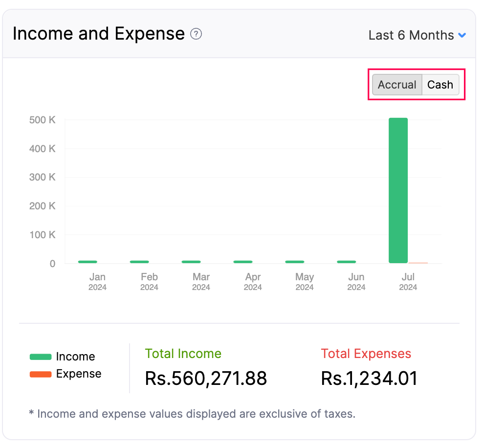Click the orange Expense legend marker
484x448 pixels.
(x=41, y=374)
